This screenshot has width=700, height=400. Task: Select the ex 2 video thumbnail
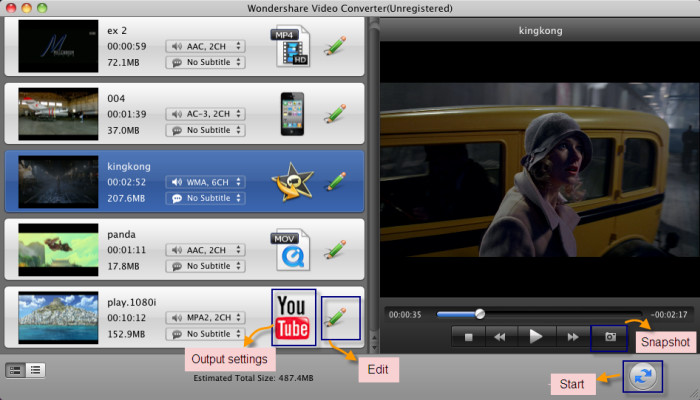[x=58, y=46]
